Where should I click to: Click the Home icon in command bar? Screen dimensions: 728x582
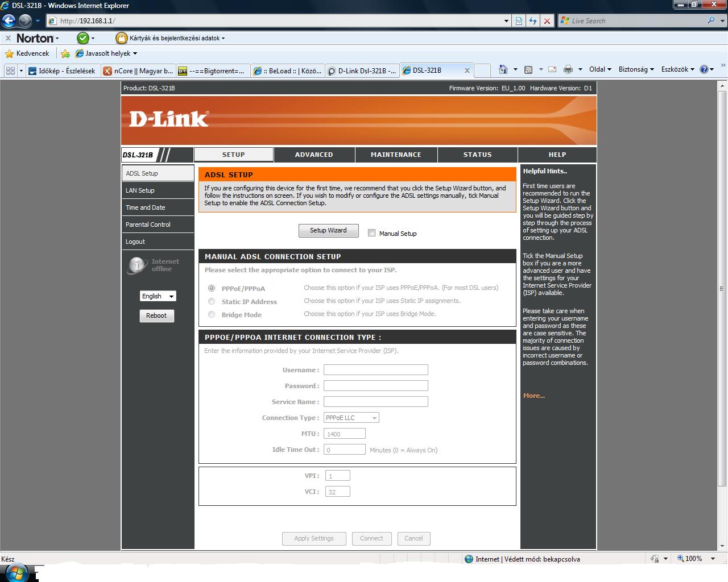pyautogui.click(x=503, y=69)
